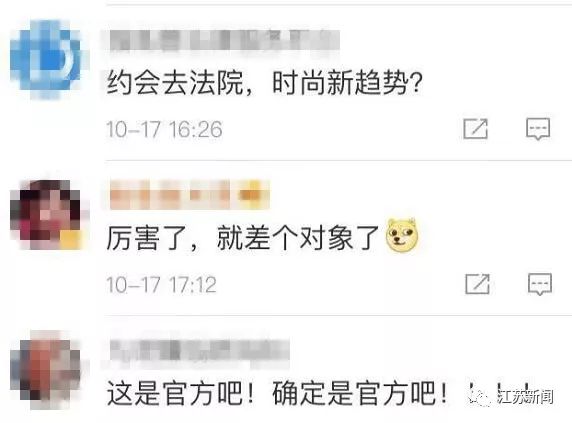Screen dimensions: 572x423
Task: Tap the timestamp 10-17 17:12
Action: pyautogui.click(x=161, y=284)
